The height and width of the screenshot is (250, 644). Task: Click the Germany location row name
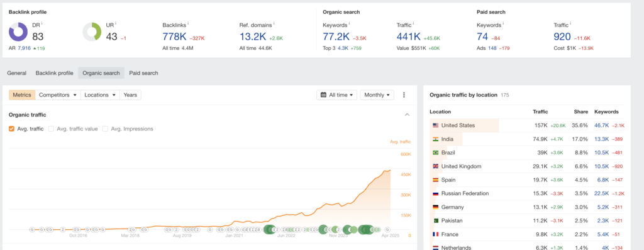(453, 207)
